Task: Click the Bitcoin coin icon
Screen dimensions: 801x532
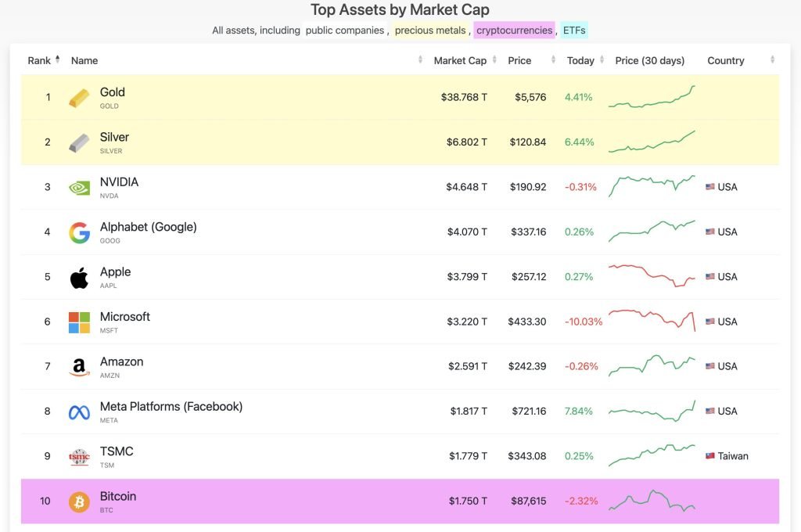Action: [78, 501]
